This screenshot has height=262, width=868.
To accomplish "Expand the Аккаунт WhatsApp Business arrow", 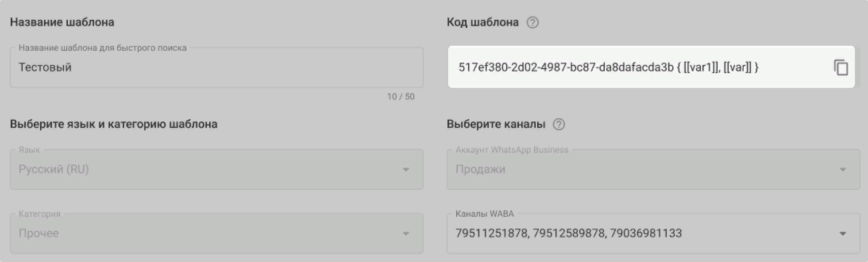I will point(842,170).
